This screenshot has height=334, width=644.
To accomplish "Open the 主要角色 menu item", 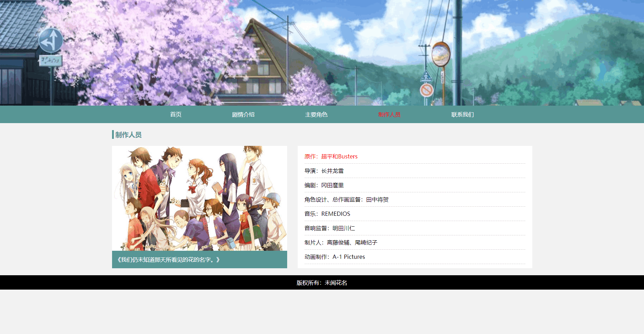I will 316,114.
